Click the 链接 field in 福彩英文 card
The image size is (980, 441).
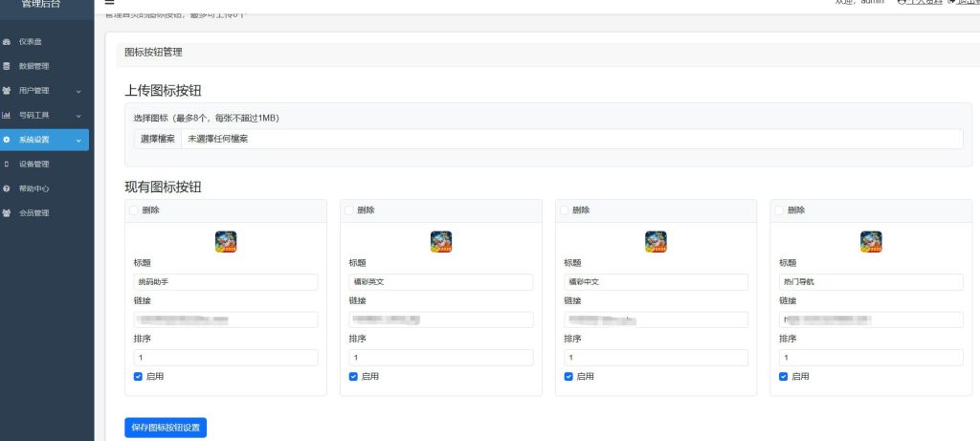pos(441,320)
